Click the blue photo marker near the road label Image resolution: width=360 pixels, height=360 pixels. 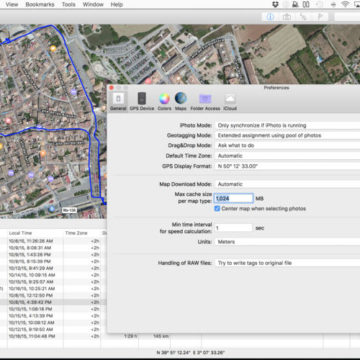coord(51,209)
